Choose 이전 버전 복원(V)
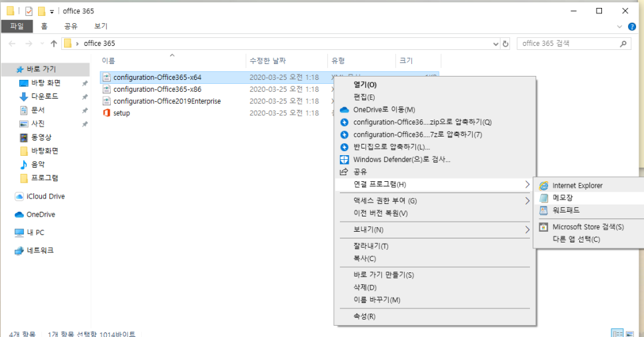This screenshot has height=337, width=644. point(435,213)
